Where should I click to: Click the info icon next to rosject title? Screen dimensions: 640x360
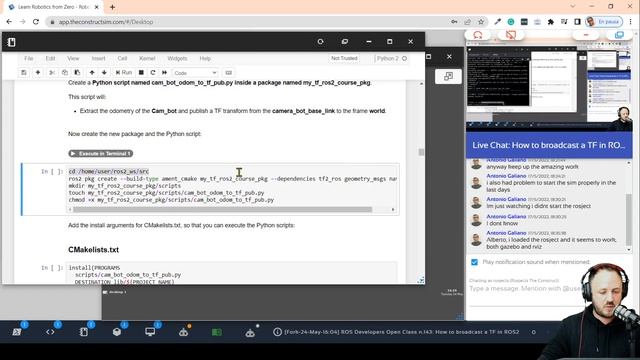[x=278, y=332]
